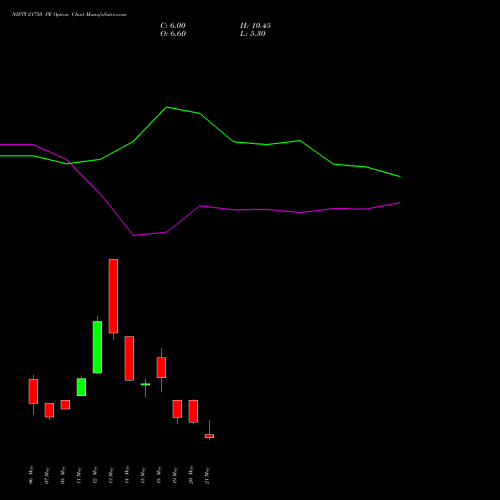This screenshot has height=500, width=500.
Task: Select the red candle for 14 May
Action: (129, 358)
